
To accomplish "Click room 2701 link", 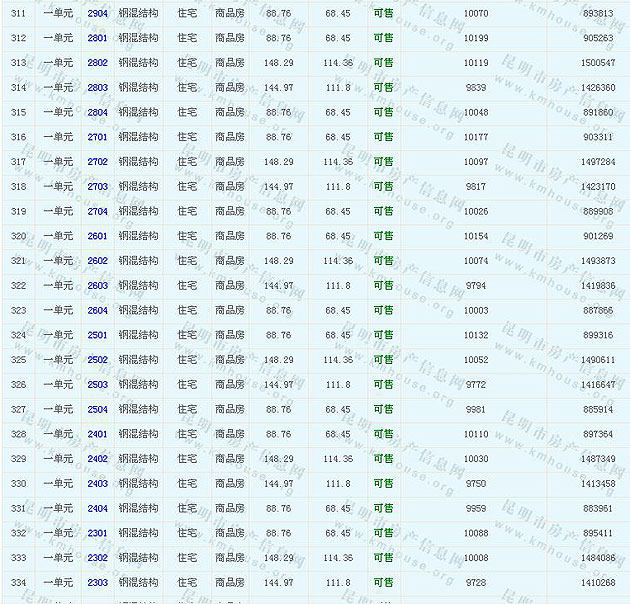I will pyautogui.click(x=97, y=137).
